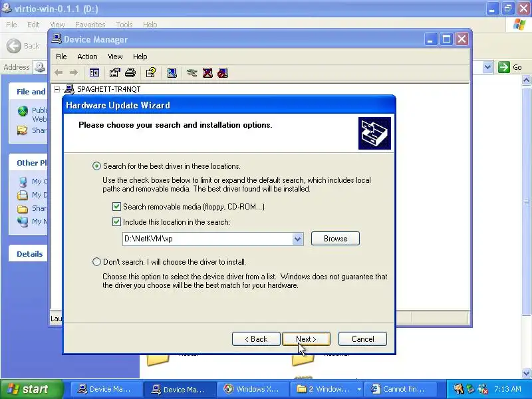
Task: Click the Help icon in Device Manager toolbar
Action: [x=151, y=72]
